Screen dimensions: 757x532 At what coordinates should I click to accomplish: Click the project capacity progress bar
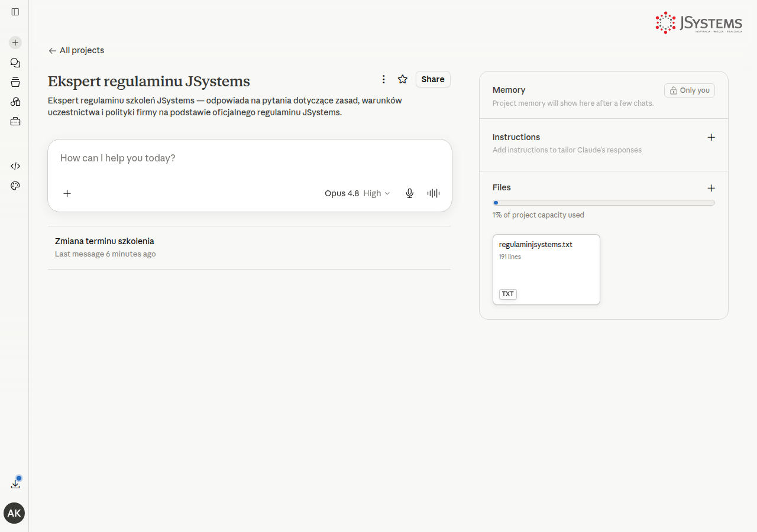(x=604, y=203)
